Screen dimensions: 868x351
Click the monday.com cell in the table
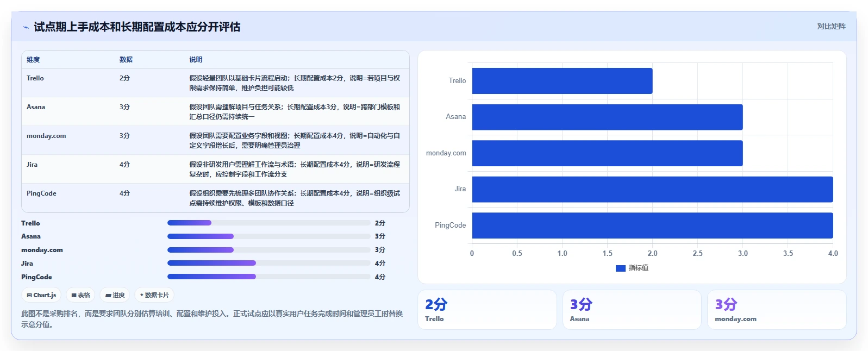46,136
